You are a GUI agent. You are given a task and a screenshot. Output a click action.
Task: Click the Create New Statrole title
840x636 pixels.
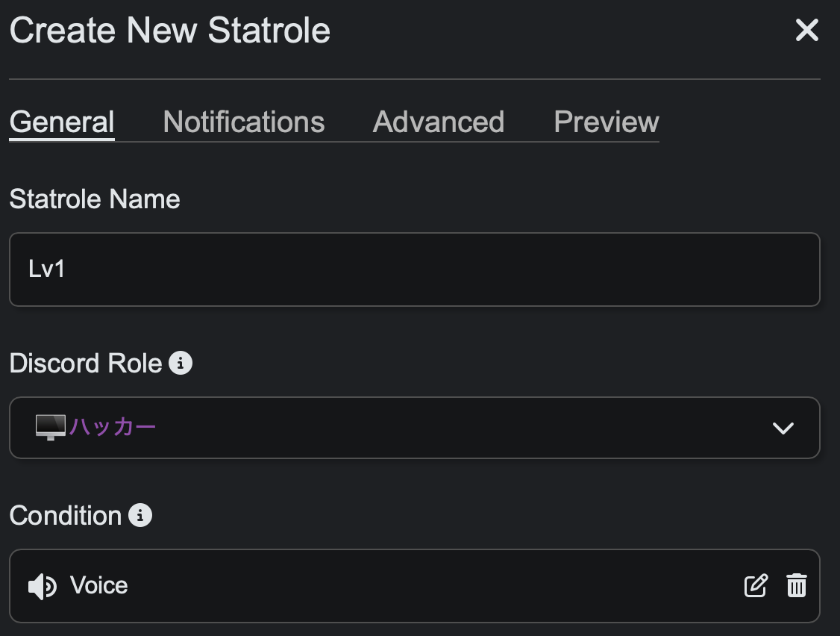(170, 31)
